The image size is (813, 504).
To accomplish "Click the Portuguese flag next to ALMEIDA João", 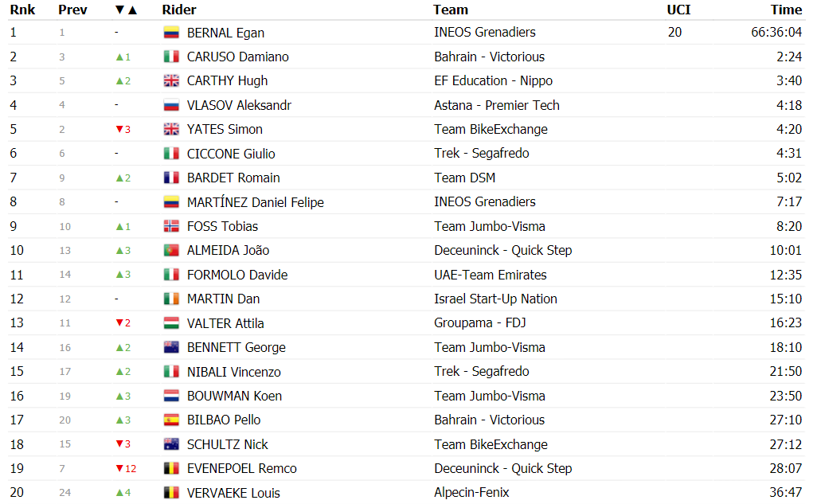I will [x=171, y=251].
